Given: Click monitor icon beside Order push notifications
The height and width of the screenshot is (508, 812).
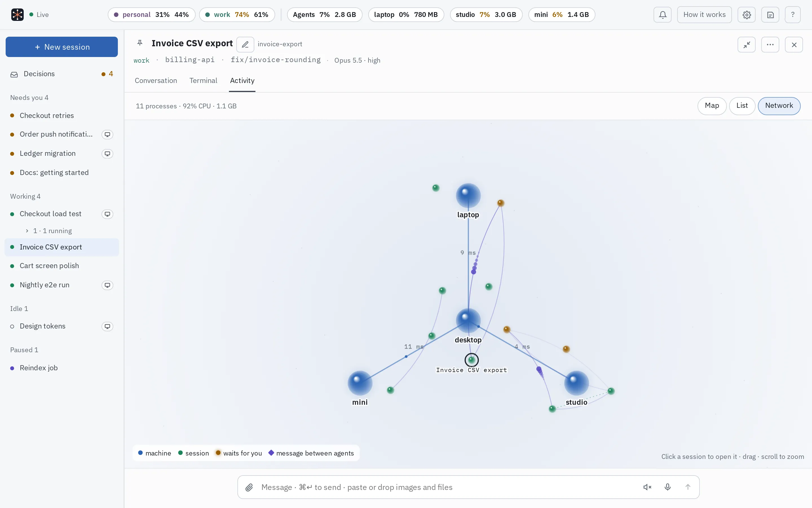Looking at the screenshot, I should 107,134.
